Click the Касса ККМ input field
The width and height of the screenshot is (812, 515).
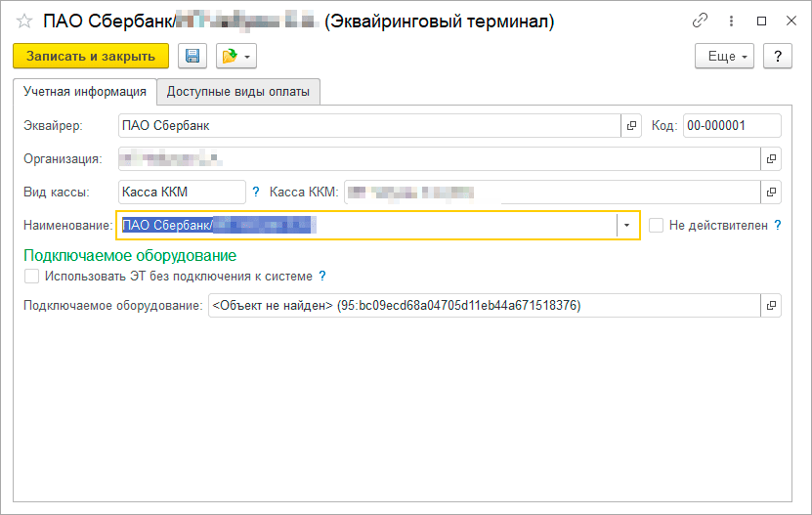(x=552, y=192)
